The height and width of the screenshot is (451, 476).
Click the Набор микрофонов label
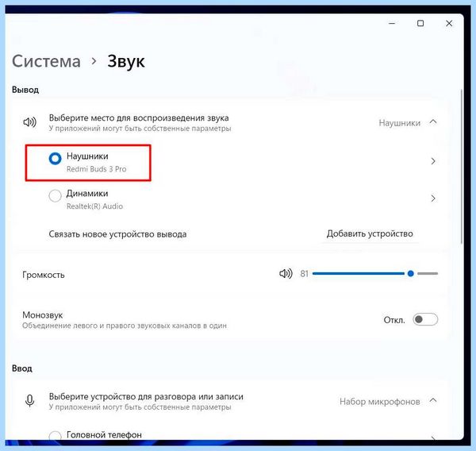tap(380, 402)
